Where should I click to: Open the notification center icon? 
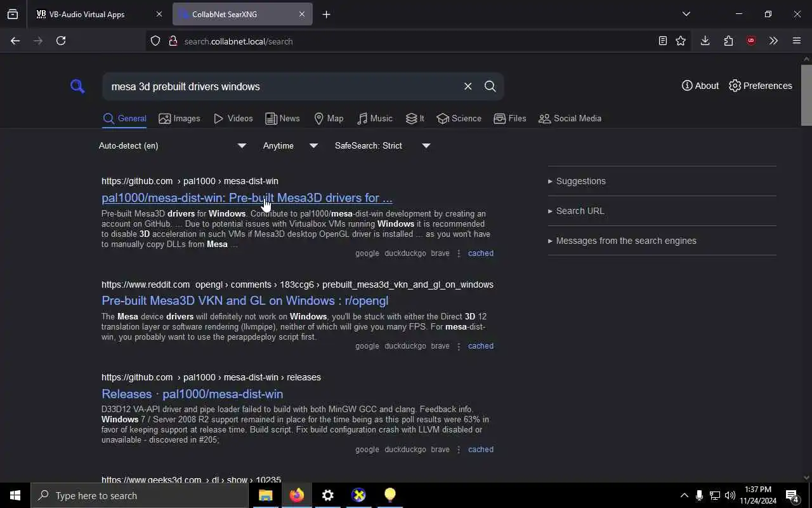click(x=792, y=495)
